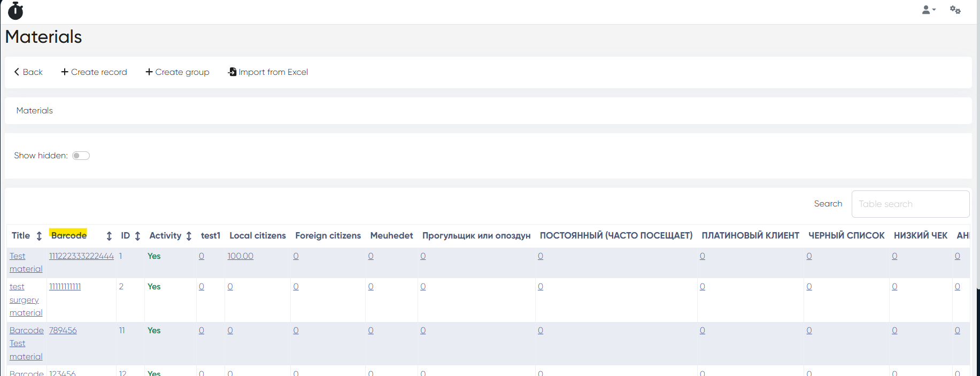Click in the Table search field

coord(910,204)
